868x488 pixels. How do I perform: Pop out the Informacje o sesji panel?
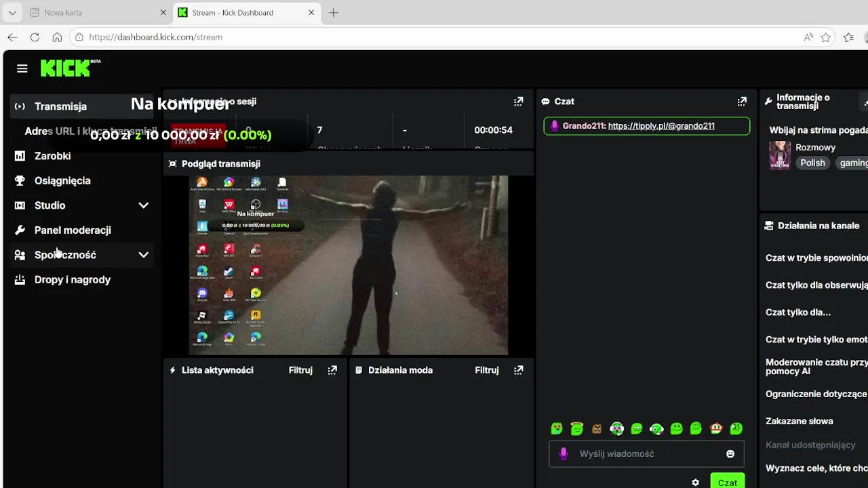click(x=519, y=102)
